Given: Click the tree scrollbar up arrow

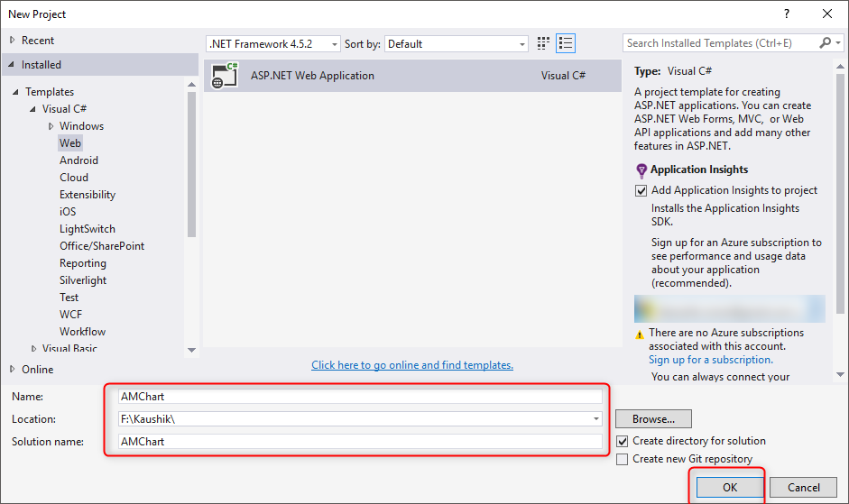Looking at the screenshot, I should (191, 85).
